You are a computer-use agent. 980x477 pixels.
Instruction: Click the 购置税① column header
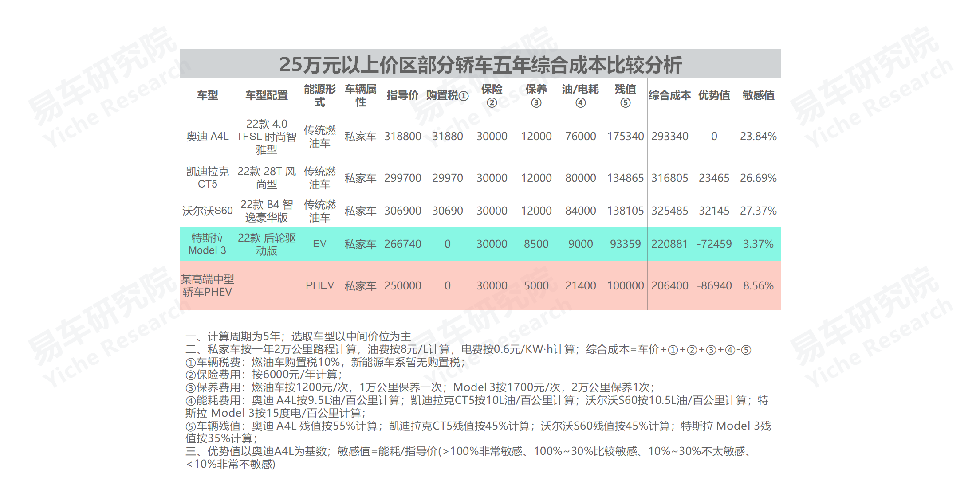pyautogui.click(x=447, y=95)
